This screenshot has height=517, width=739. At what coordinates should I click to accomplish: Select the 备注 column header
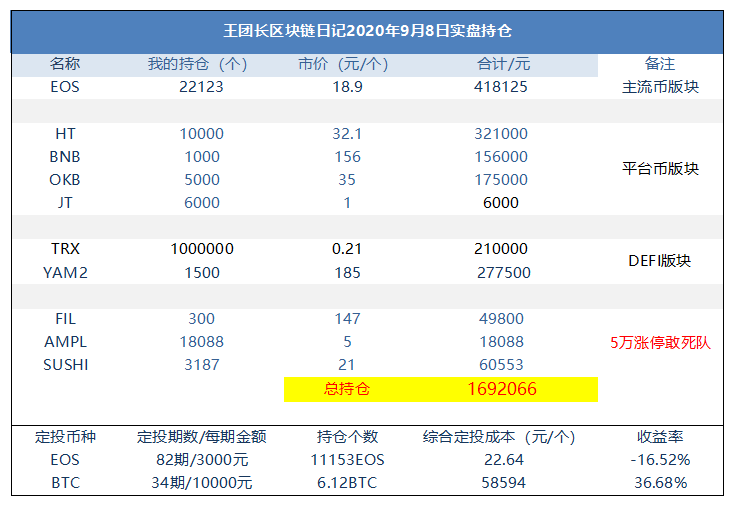[660, 64]
